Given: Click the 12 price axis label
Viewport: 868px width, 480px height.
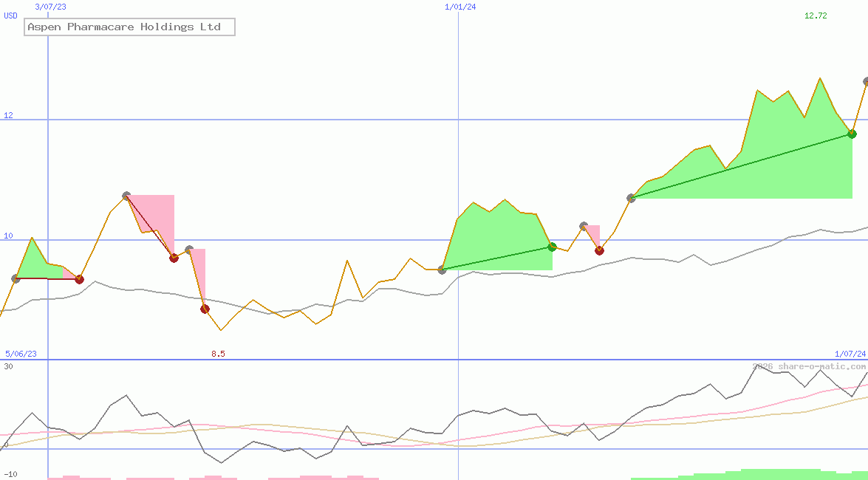Looking at the screenshot, I should click(x=8, y=115).
